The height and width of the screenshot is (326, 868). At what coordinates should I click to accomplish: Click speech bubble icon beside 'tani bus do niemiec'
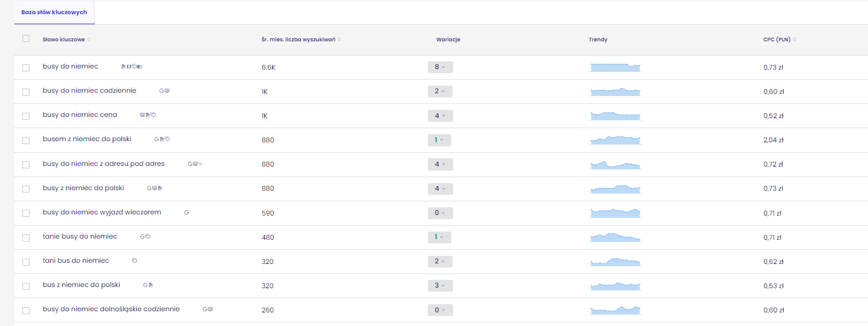coord(135,261)
